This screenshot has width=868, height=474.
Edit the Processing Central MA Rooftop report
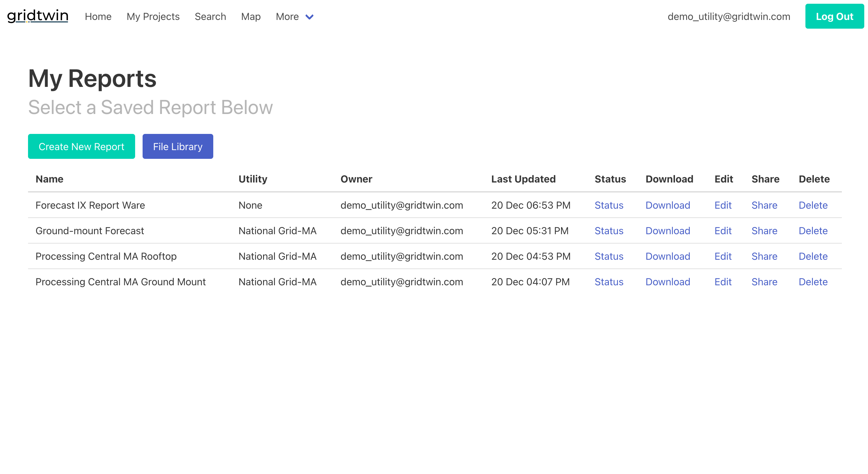coord(723,256)
